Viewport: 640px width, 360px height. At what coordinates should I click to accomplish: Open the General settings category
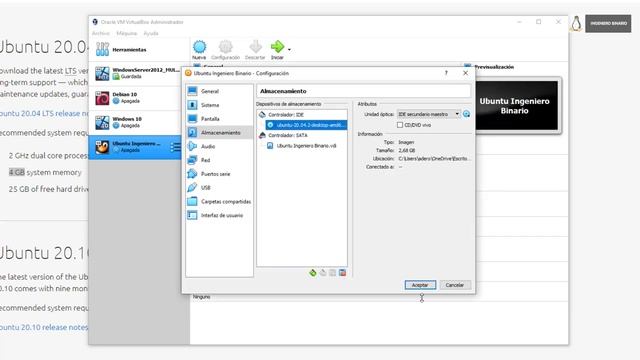(219, 91)
